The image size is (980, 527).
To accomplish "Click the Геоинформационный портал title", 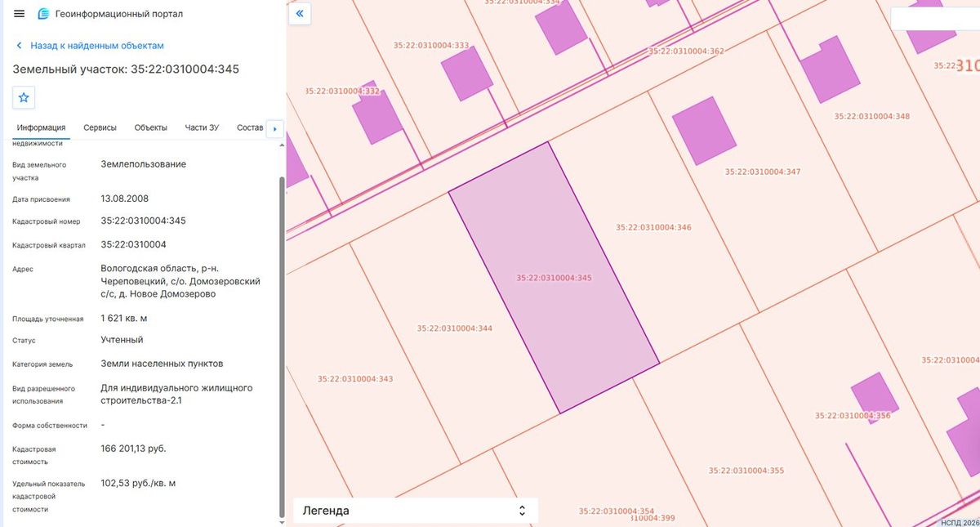I will (x=119, y=14).
